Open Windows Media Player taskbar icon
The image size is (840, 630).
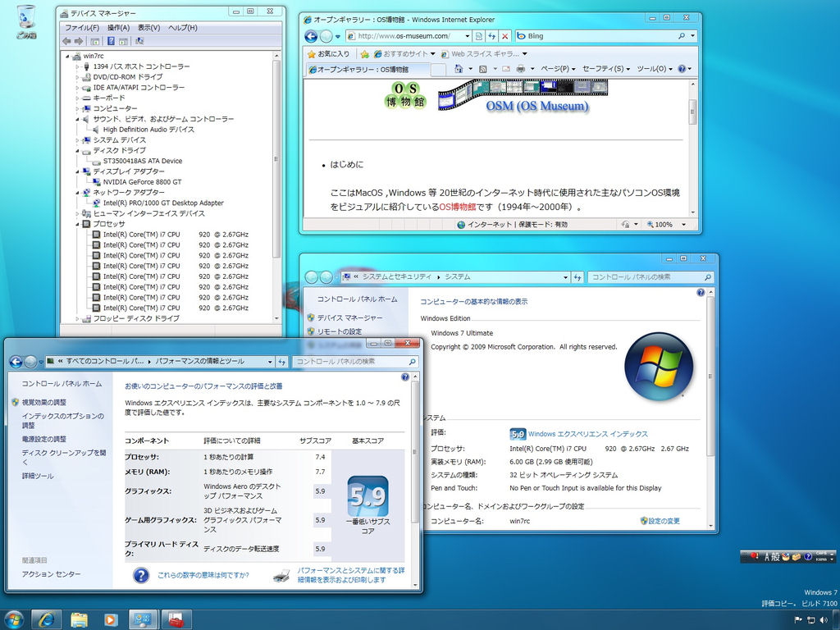110,620
